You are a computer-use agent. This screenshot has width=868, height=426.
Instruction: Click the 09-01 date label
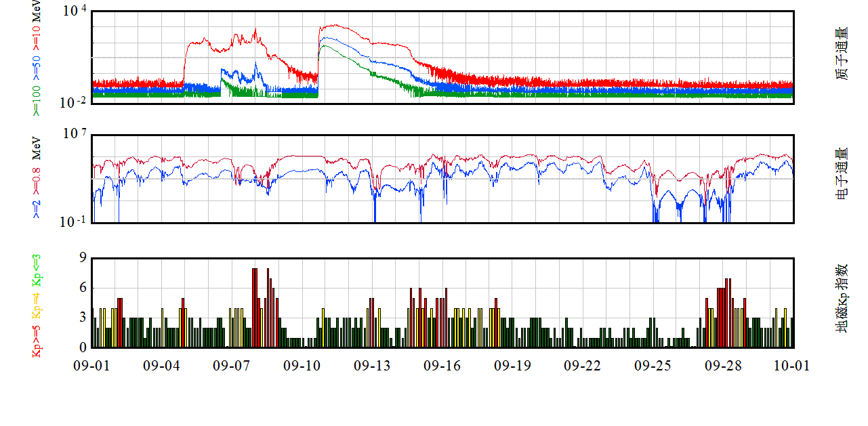pyautogui.click(x=91, y=366)
